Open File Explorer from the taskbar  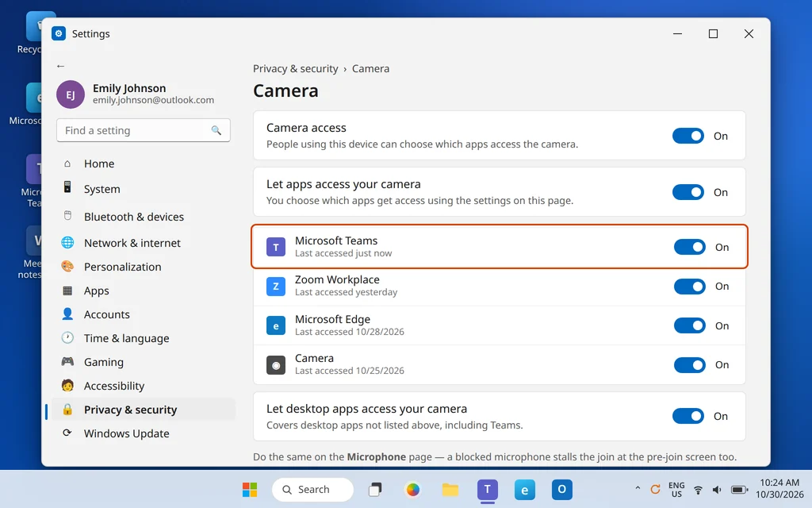[x=450, y=489]
